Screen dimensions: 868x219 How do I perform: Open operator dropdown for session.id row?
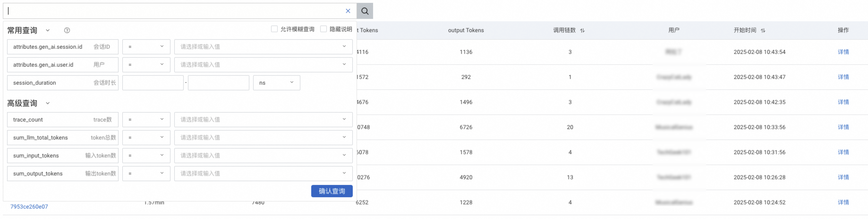(146, 47)
